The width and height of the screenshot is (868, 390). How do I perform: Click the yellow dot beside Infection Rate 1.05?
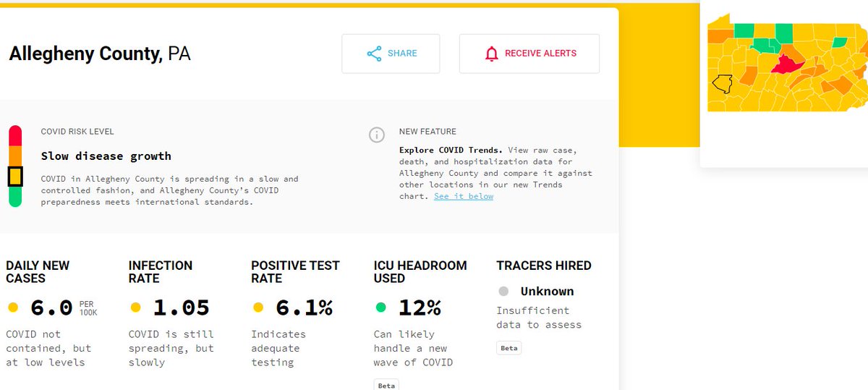point(135,308)
